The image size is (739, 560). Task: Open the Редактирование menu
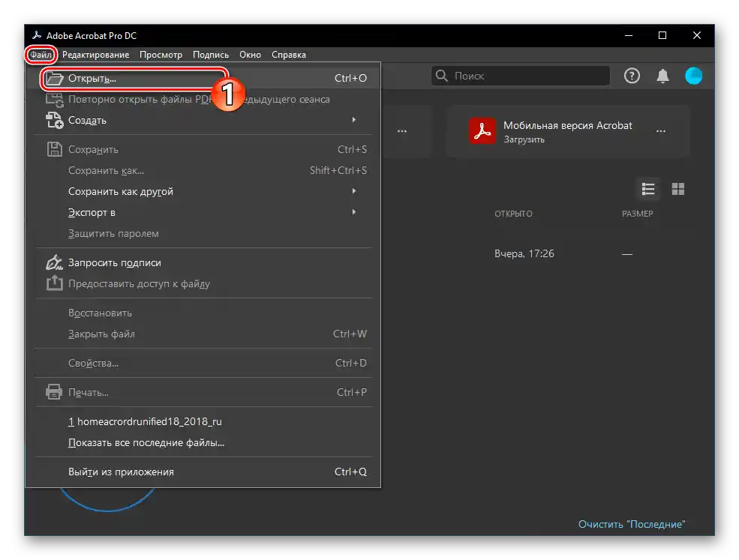[x=98, y=54]
